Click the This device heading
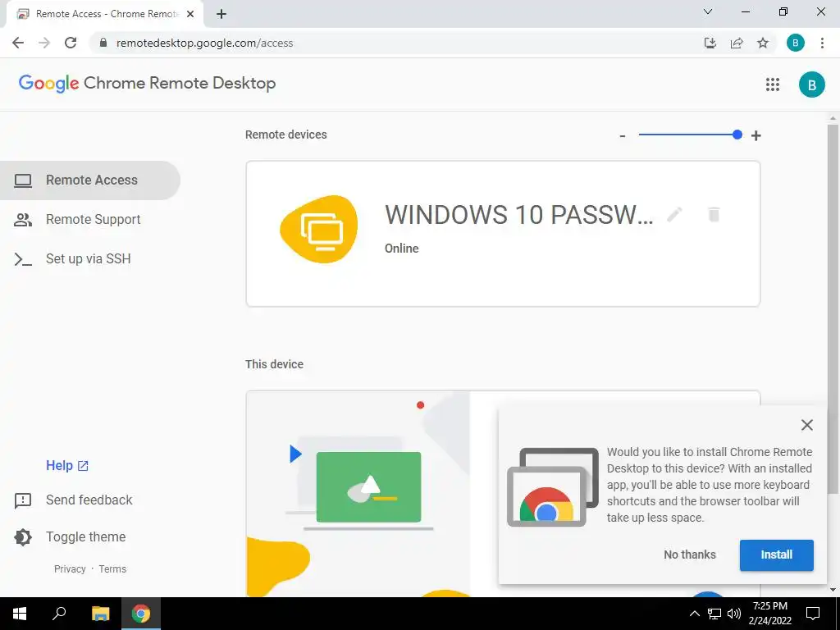The image size is (840, 630). point(274,364)
